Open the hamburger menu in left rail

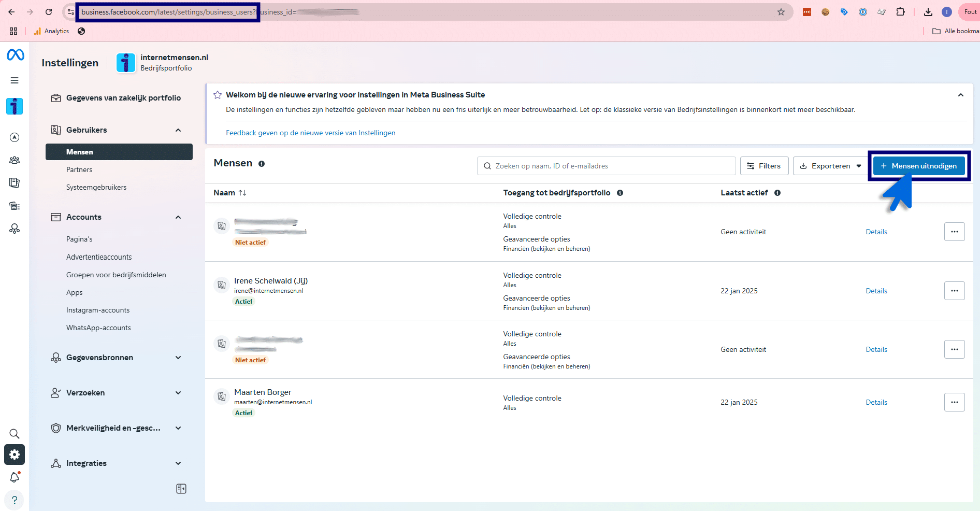[15, 80]
